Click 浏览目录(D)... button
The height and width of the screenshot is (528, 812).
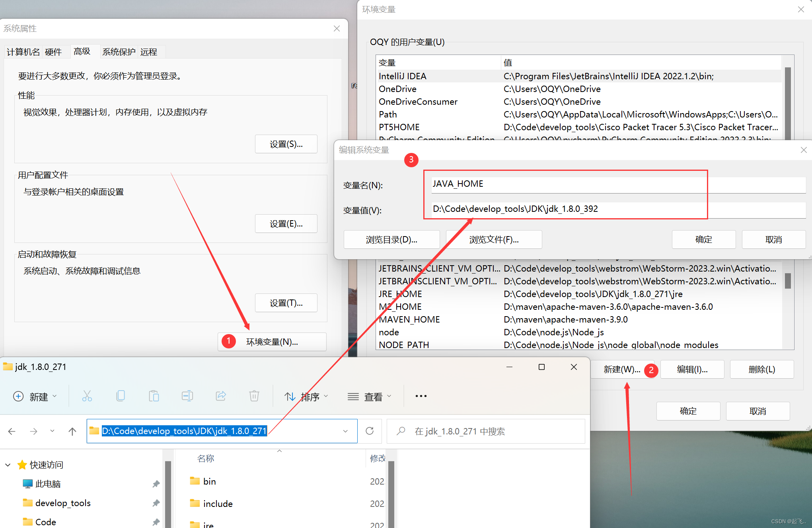click(391, 240)
